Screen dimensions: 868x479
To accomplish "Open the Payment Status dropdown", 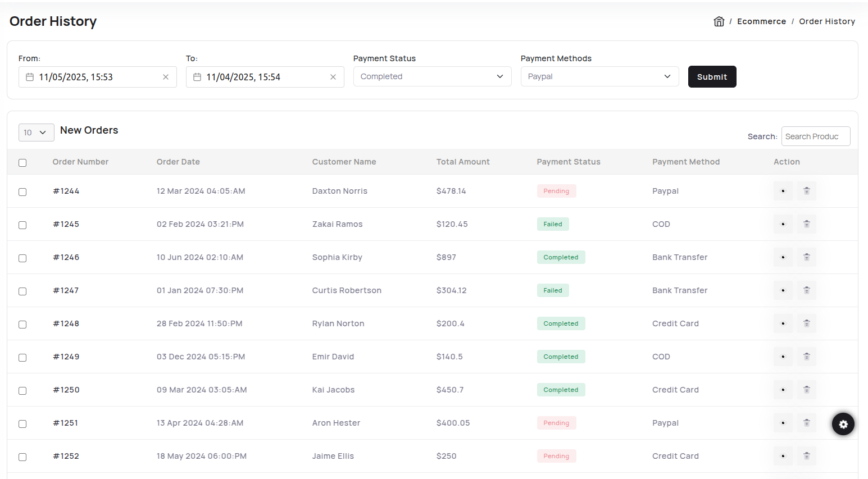I will click(x=432, y=76).
